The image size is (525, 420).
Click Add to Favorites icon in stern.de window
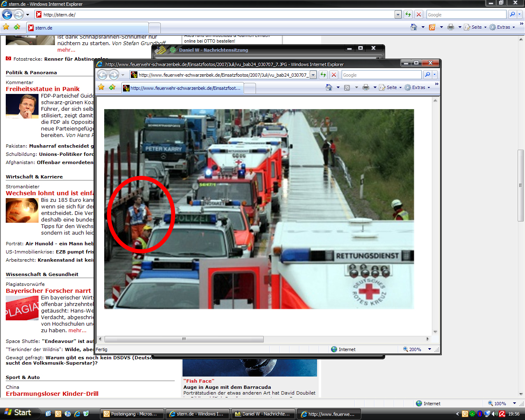tap(17, 27)
